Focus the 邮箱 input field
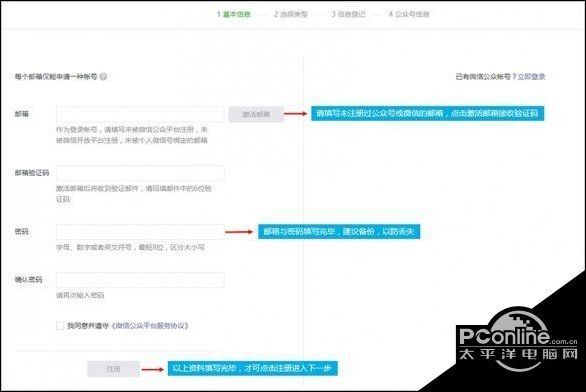This screenshot has height=392, width=586. pos(140,114)
